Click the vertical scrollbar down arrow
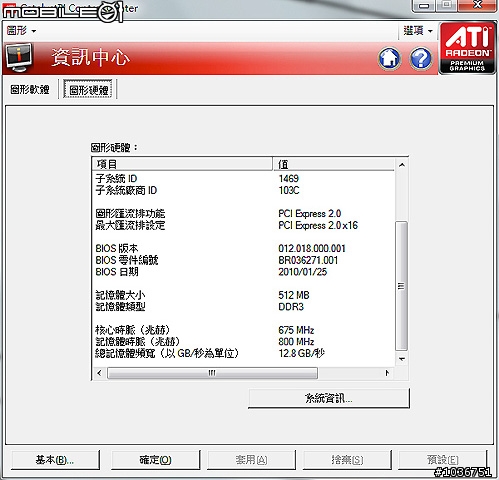Image resolution: width=499 pixels, height=480 pixels. pos(402,359)
